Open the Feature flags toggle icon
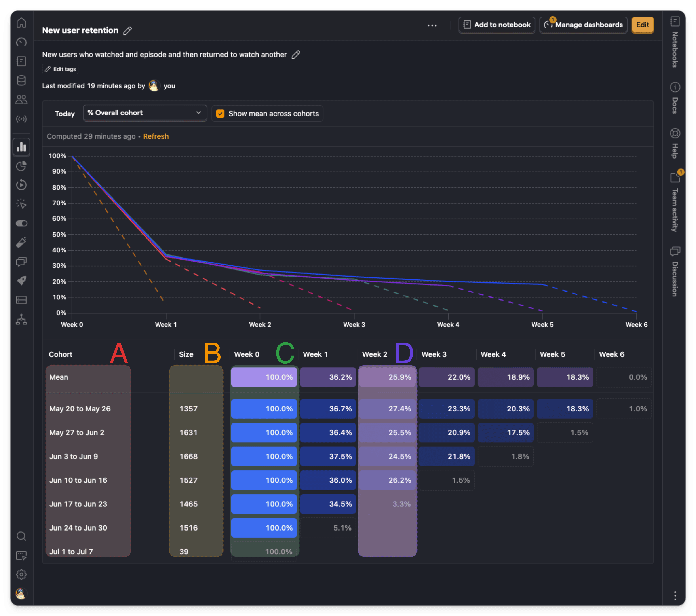 click(x=21, y=223)
